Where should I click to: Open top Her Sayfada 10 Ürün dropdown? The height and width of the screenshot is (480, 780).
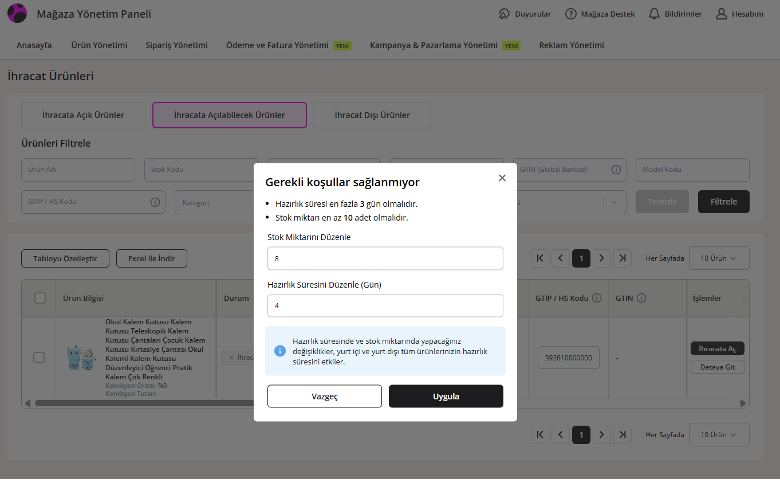click(x=719, y=258)
